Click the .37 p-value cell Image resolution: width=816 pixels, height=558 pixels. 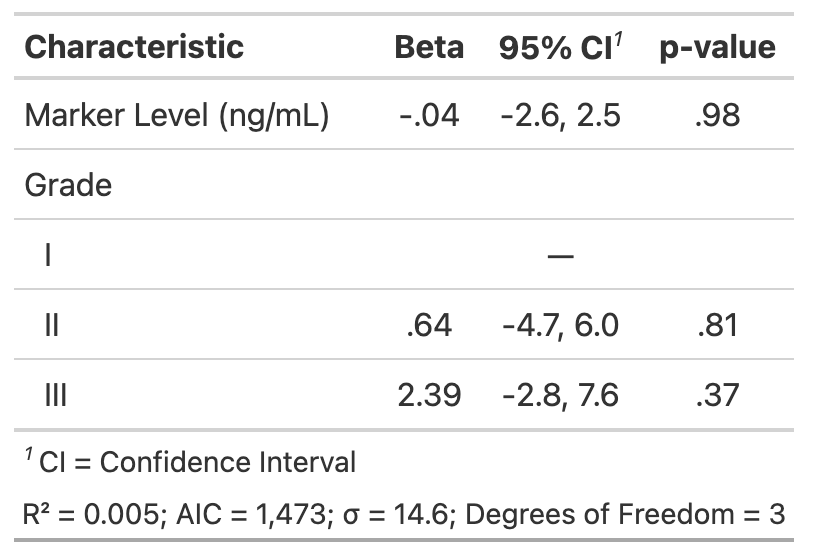(718, 395)
